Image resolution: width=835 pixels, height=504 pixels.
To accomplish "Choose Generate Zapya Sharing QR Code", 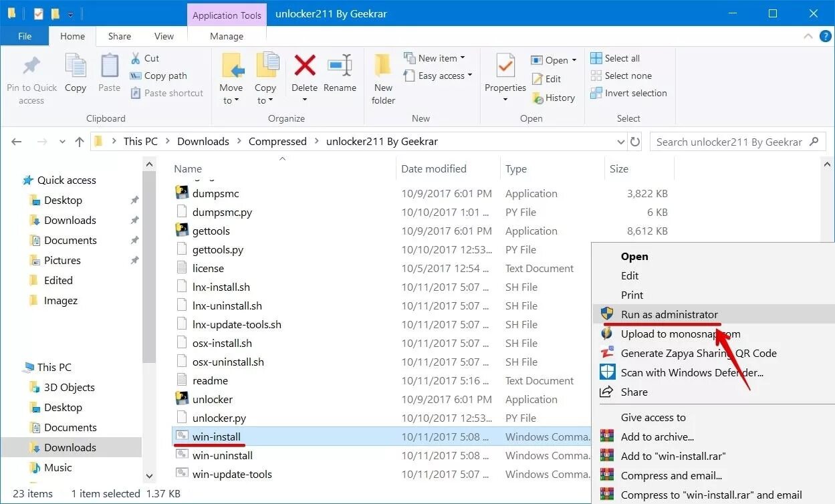I will [699, 353].
